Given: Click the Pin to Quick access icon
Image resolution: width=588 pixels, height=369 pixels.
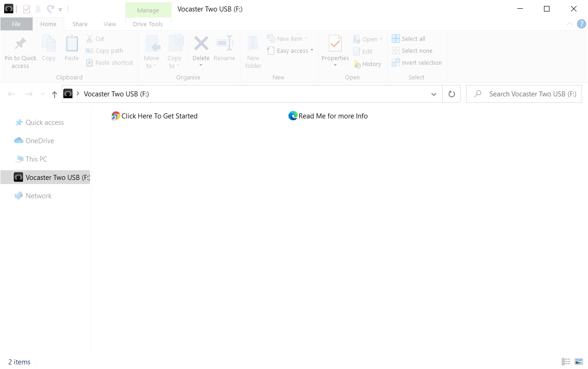Looking at the screenshot, I should click(20, 44).
